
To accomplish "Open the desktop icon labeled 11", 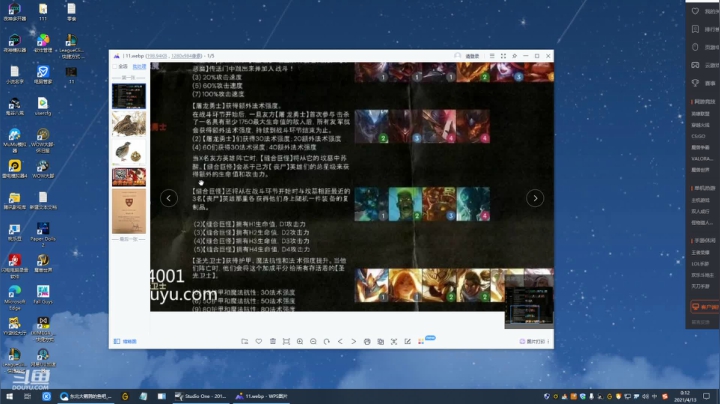I will coord(71,75).
